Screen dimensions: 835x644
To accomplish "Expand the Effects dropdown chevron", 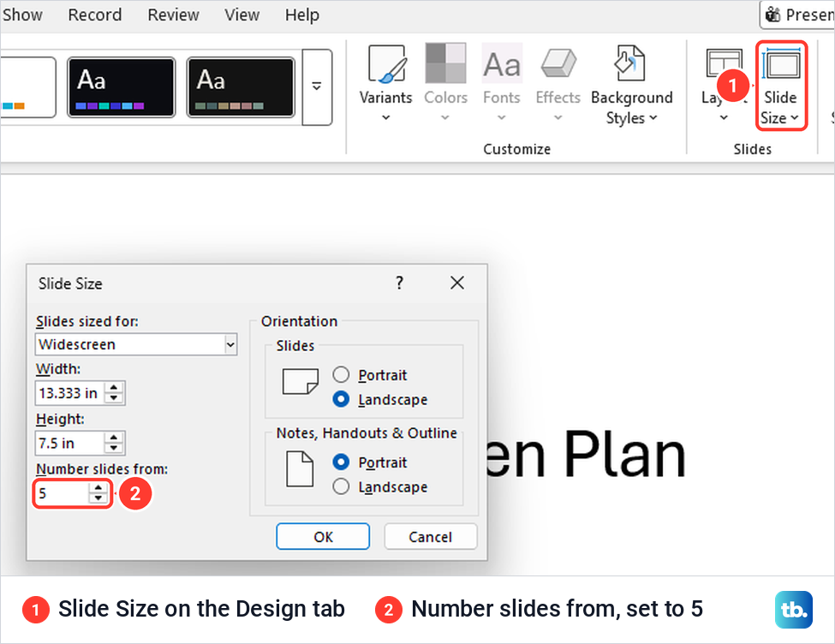I will [558, 117].
